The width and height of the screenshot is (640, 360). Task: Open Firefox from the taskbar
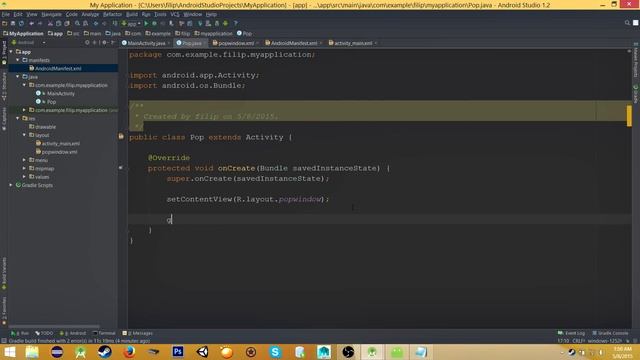point(129,352)
